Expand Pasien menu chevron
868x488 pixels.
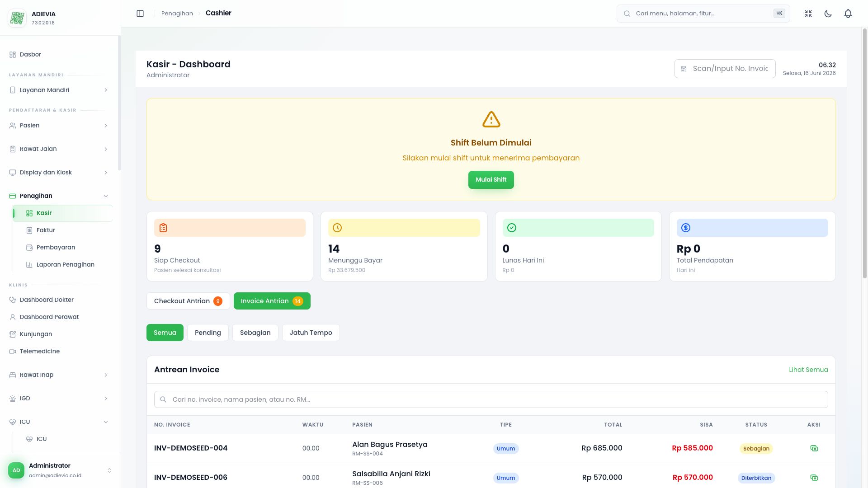[x=106, y=126]
